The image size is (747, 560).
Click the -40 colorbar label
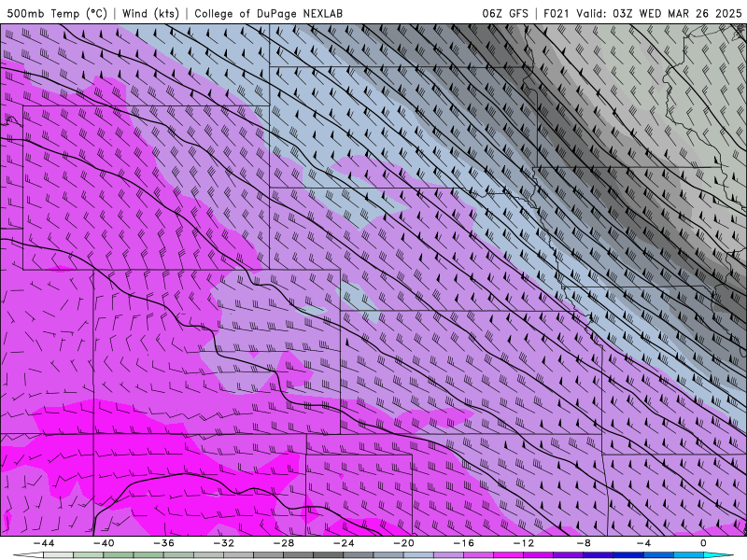tap(104, 543)
